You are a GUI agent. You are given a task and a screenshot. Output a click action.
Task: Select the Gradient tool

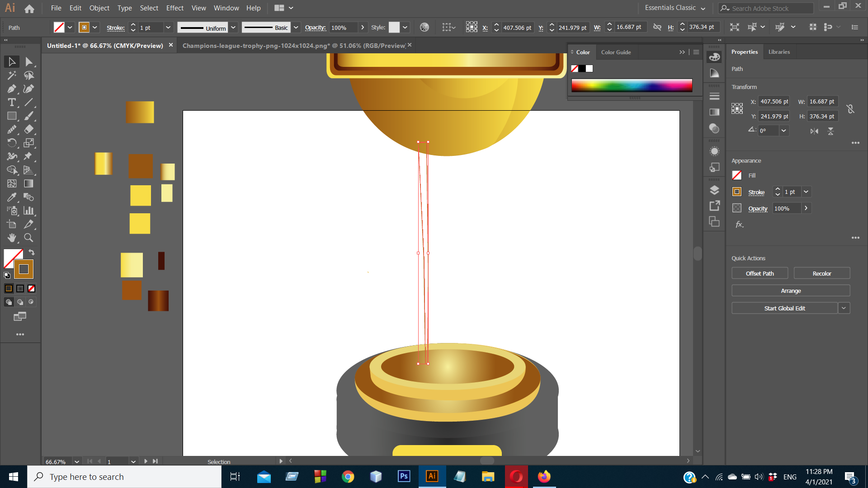pos(29,184)
